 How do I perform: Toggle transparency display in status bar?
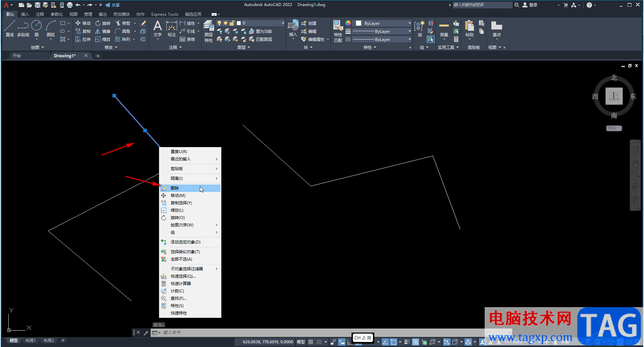pyautogui.click(x=416, y=342)
